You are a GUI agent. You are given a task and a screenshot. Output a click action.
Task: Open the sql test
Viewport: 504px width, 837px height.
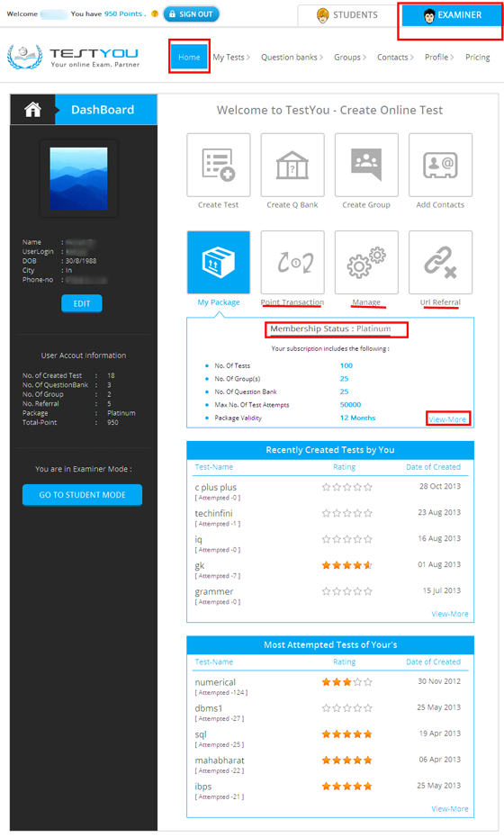[201, 734]
